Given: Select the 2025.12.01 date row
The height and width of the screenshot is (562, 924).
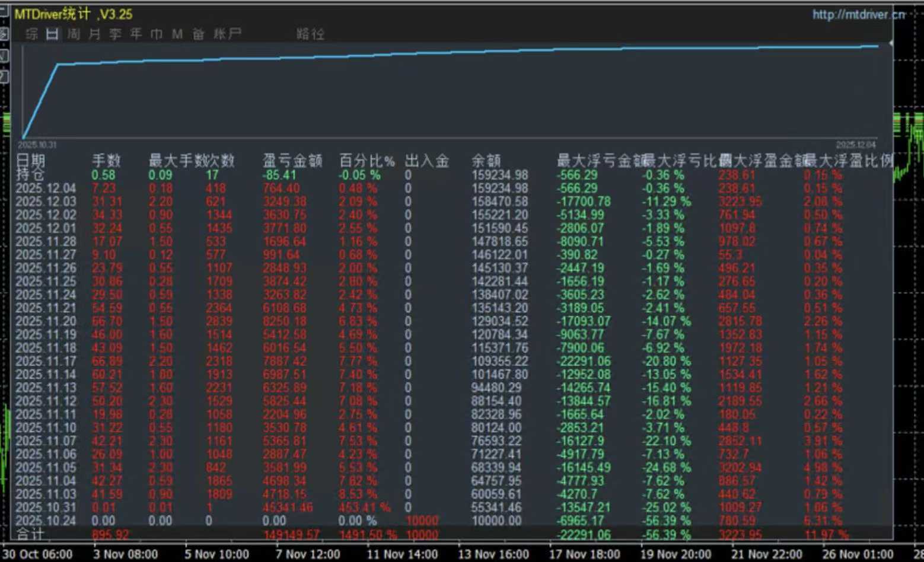Looking at the screenshot, I should (x=46, y=228).
